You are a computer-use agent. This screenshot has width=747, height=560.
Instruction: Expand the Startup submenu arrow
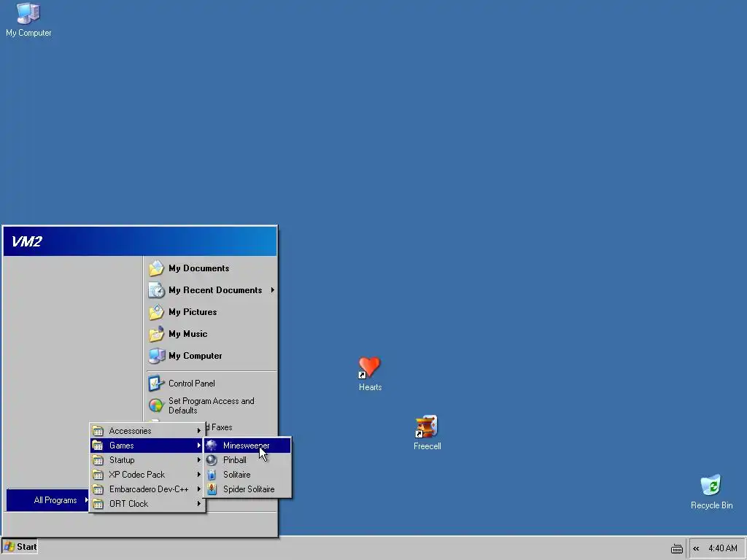[x=198, y=460]
